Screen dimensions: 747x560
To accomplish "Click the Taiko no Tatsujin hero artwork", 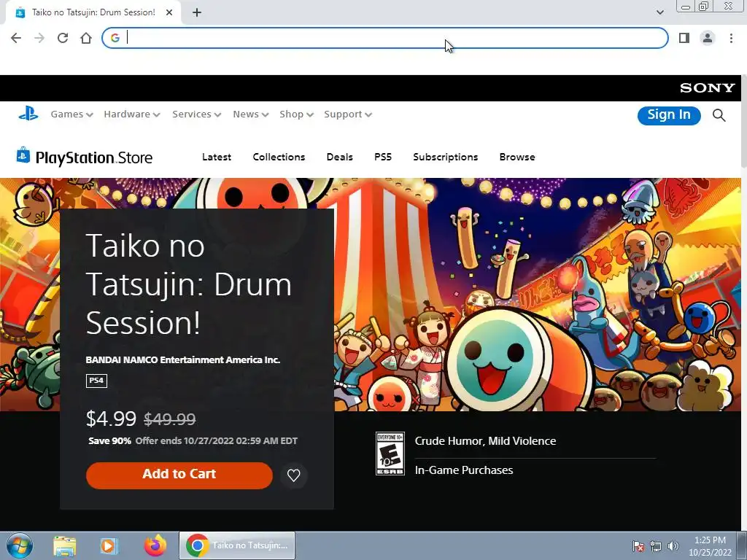I will tap(538, 295).
